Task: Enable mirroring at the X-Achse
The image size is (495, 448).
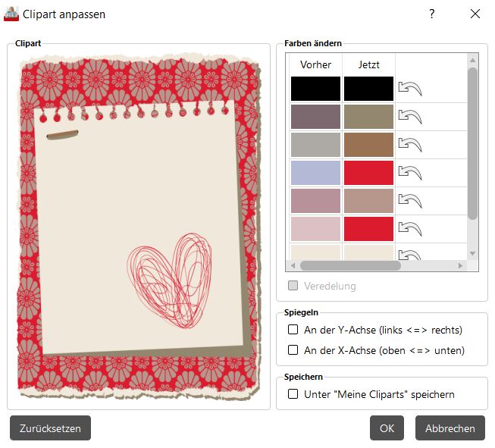Action: pyautogui.click(x=293, y=350)
